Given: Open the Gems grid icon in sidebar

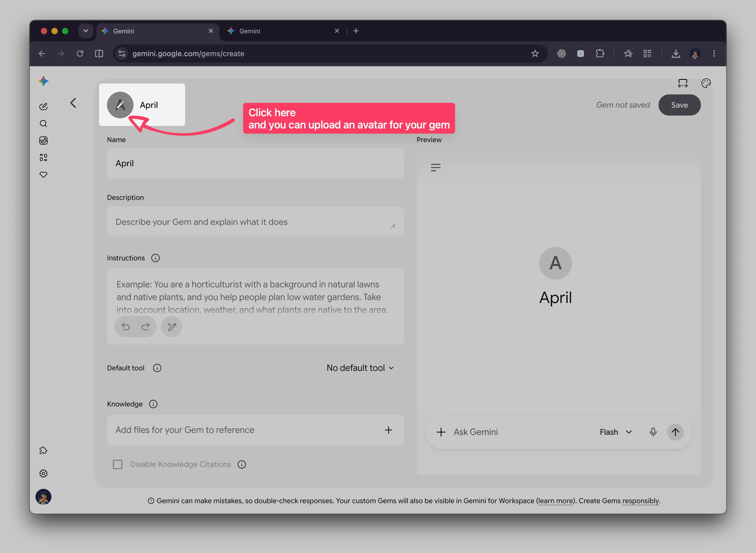Looking at the screenshot, I should click(x=43, y=158).
